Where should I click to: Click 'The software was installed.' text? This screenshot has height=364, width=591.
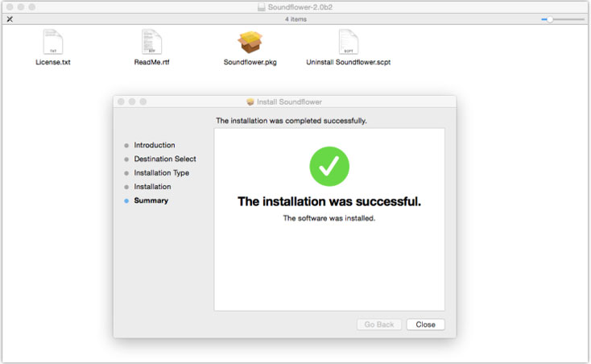click(329, 218)
